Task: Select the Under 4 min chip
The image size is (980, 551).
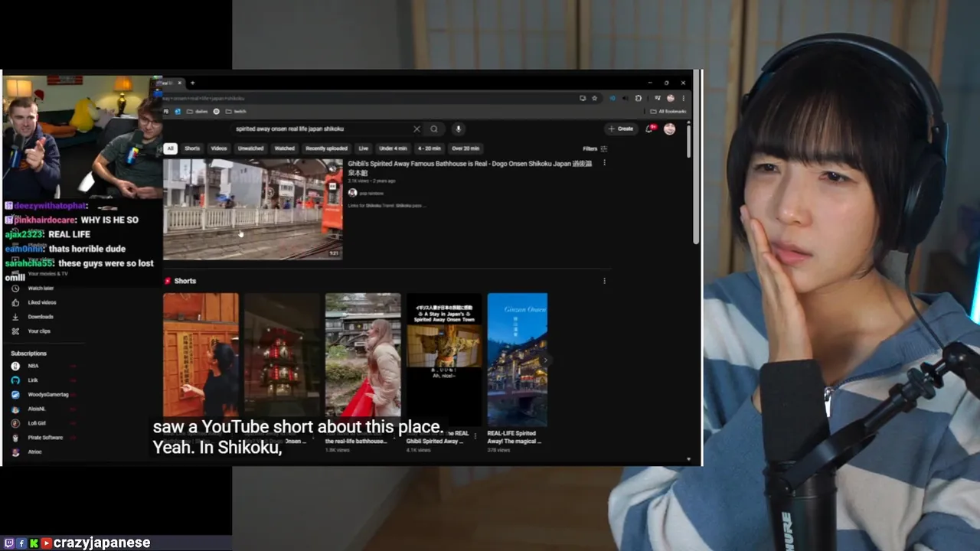Action: (x=393, y=148)
